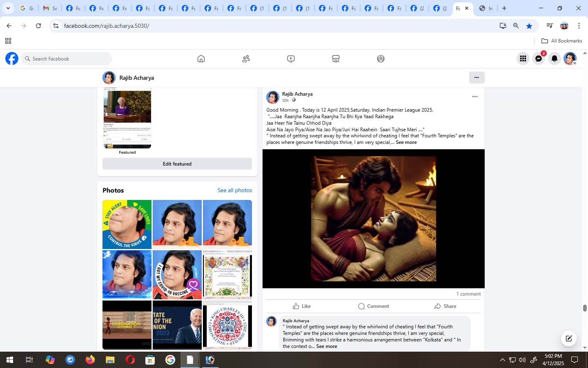The image size is (588, 368).
Task: Open the profile header three-dots options button
Action: coord(477,77)
